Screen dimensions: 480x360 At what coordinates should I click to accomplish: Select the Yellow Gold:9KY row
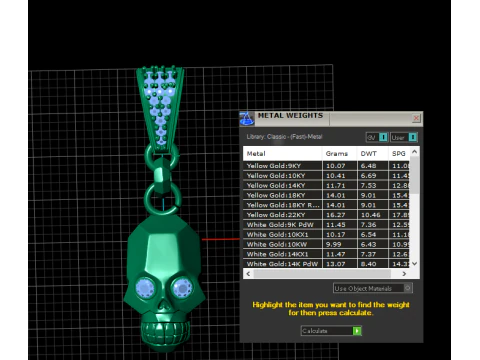(326, 166)
